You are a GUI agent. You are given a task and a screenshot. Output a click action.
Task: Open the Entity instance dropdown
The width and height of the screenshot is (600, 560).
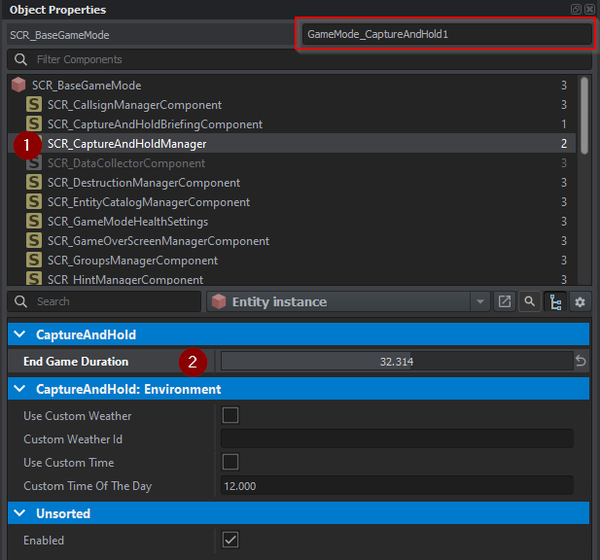(481, 301)
